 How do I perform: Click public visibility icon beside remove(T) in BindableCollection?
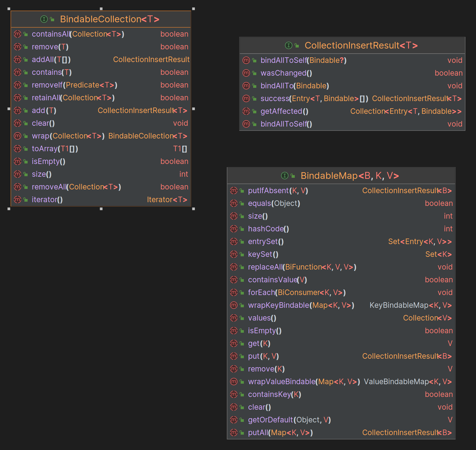coord(26,47)
